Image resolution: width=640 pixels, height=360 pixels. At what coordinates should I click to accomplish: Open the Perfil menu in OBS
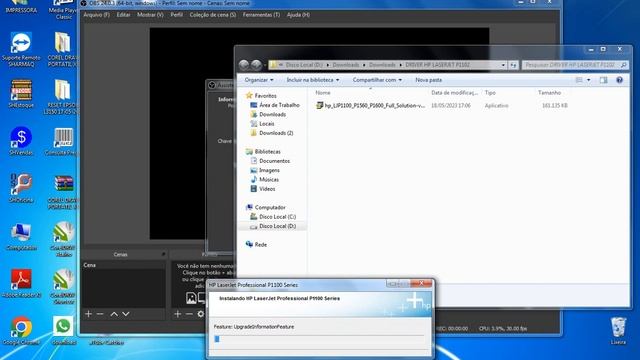pos(176,15)
